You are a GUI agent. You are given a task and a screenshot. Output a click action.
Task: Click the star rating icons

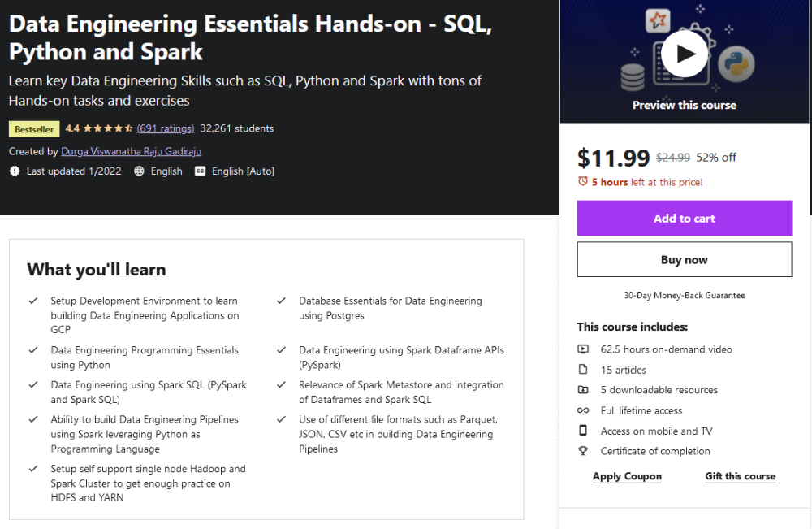[107, 128]
